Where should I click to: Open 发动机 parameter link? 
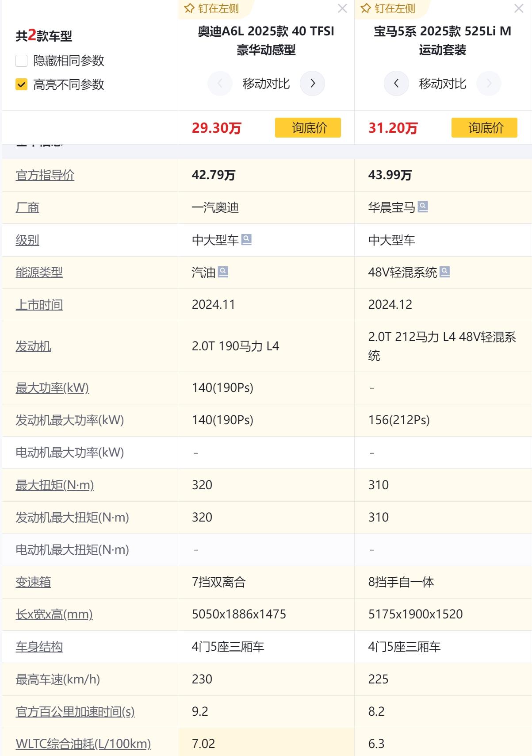point(33,346)
